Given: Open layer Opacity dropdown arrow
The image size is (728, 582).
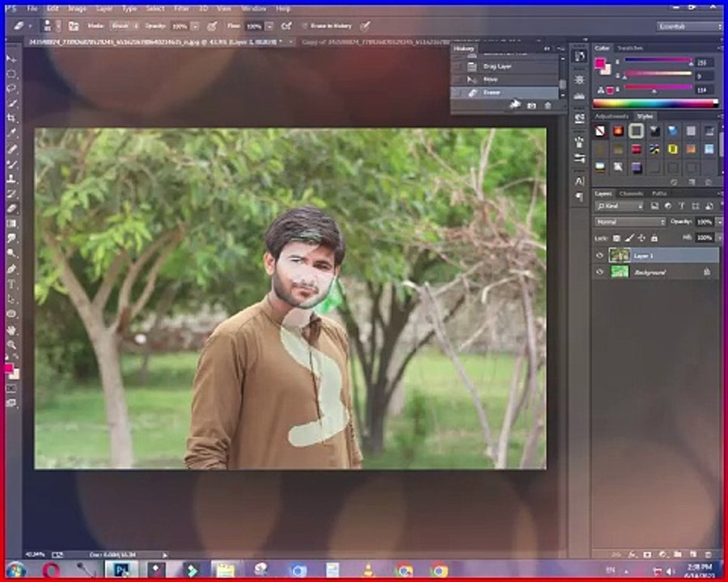Looking at the screenshot, I should click(719, 221).
